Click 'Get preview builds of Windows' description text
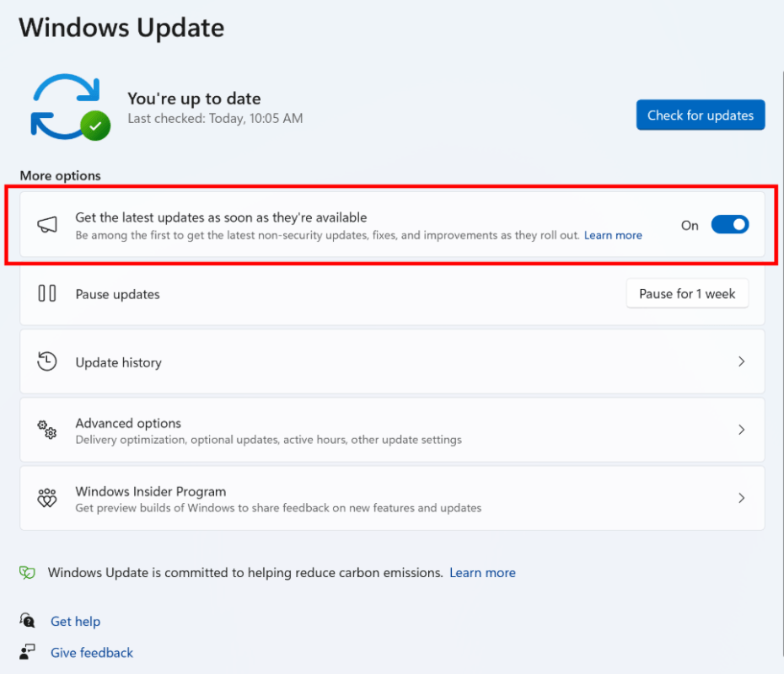The height and width of the screenshot is (674, 784). [278, 508]
